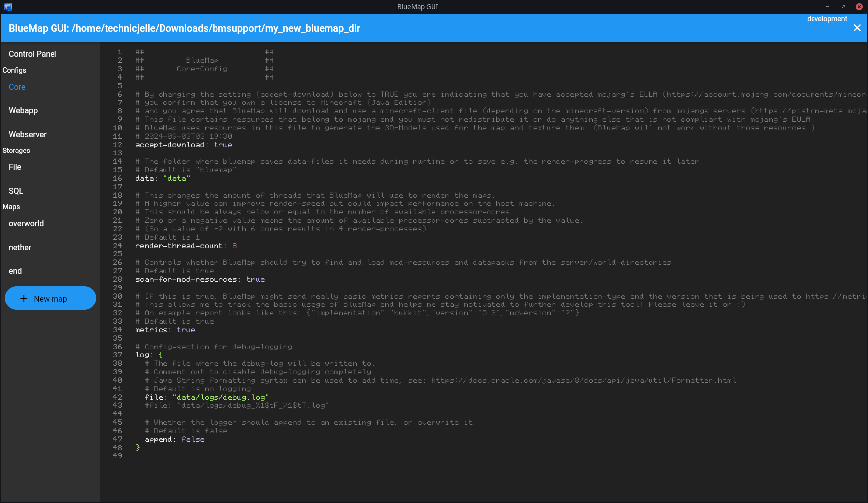868x503 pixels.
Task: Click the append: false line
Action: [174, 439]
